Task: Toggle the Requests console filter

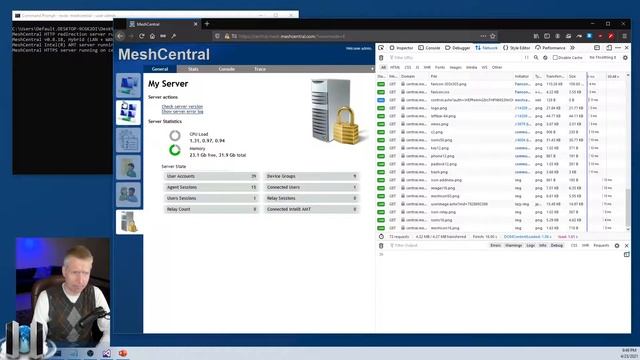Action: pyautogui.click(x=601, y=246)
